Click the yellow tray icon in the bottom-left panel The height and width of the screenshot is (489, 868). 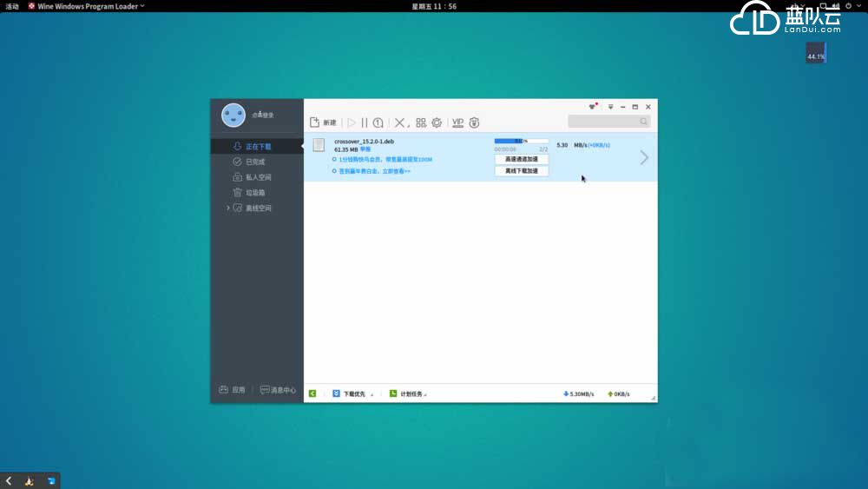(x=30, y=481)
